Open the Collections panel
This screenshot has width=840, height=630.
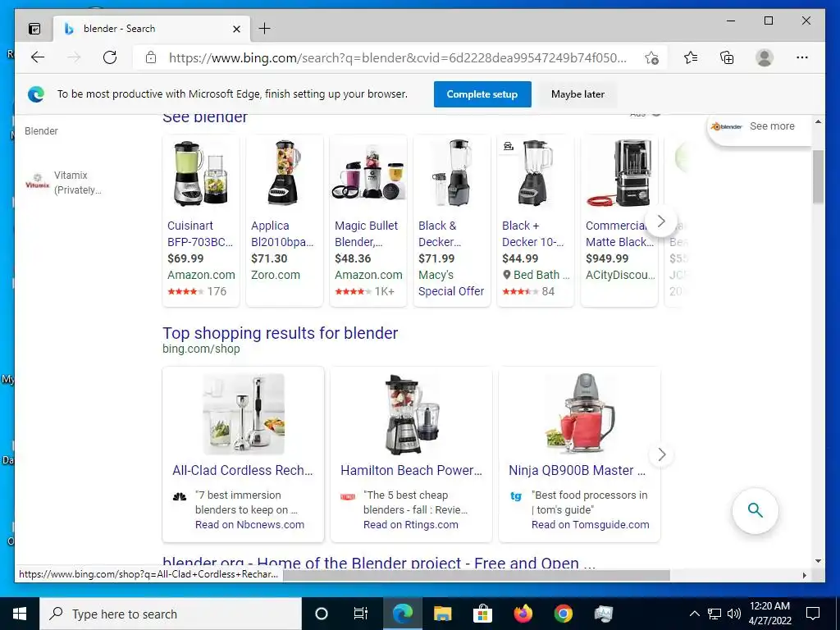[x=727, y=57]
